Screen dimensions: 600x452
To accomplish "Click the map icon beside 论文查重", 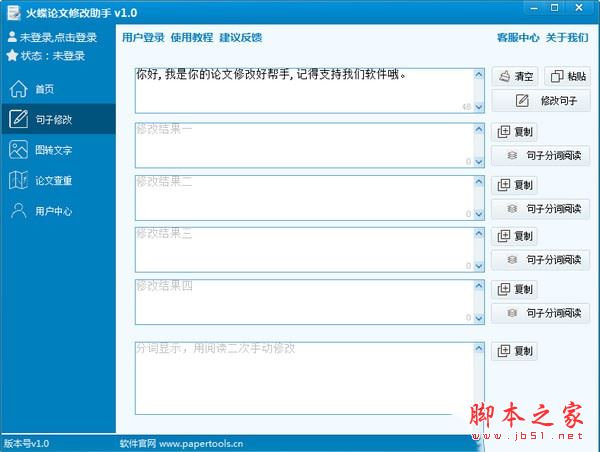I will [18, 180].
